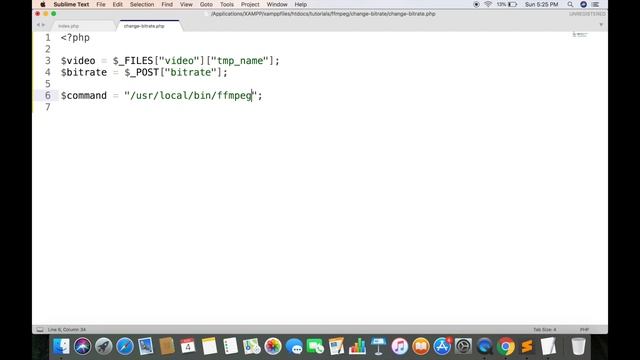Click the "tmp_name" string on line 3
This screenshot has height=360, width=640.
(x=240, y=61)
